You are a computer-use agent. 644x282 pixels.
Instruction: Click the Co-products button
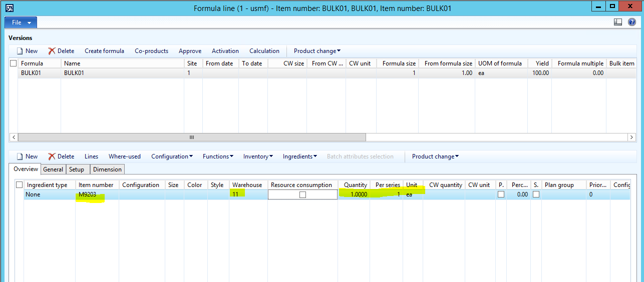point(151,51)
